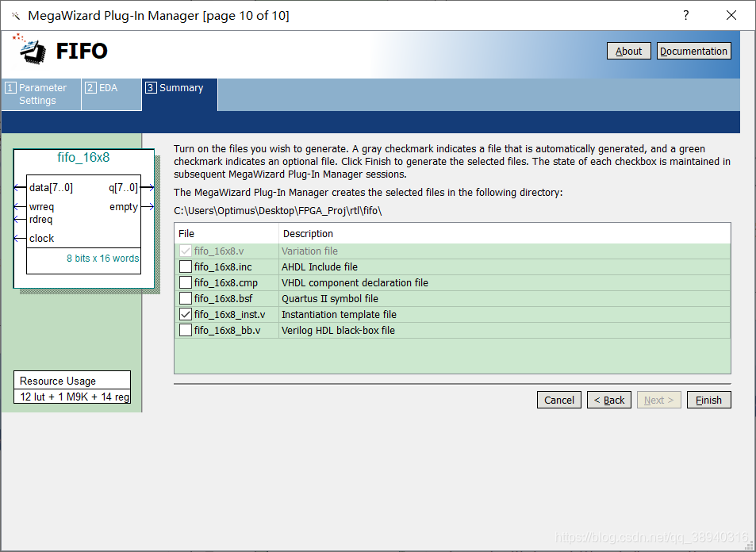
Task: Click the MegaWizard wand title bar icon
Action: point(16,16)
